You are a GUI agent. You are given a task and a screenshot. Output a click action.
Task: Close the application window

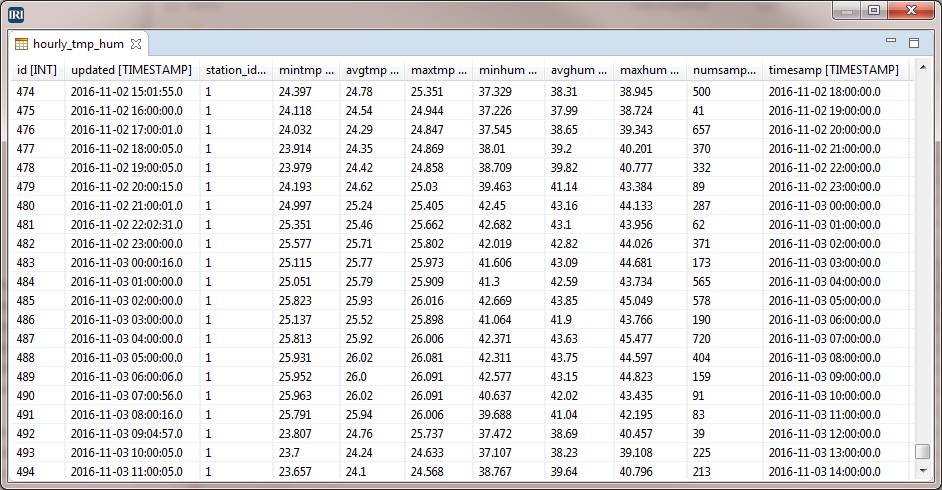pyautogui.click(x=911, y=11)
